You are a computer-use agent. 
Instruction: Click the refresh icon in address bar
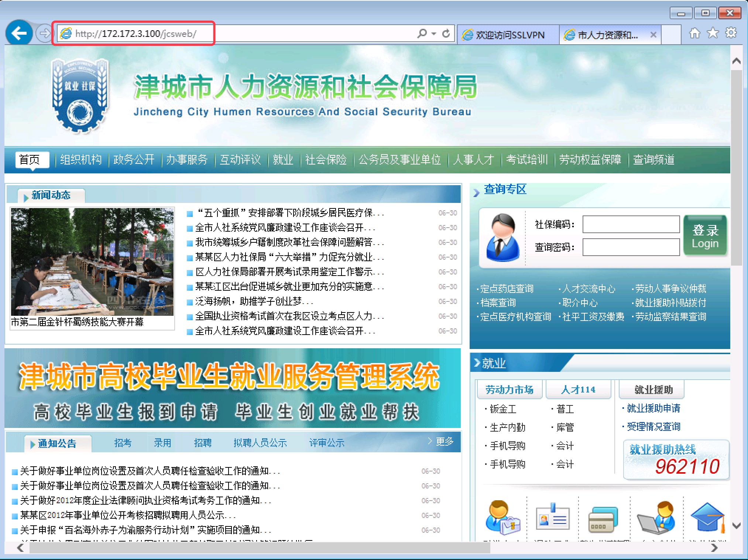point(446,34)
